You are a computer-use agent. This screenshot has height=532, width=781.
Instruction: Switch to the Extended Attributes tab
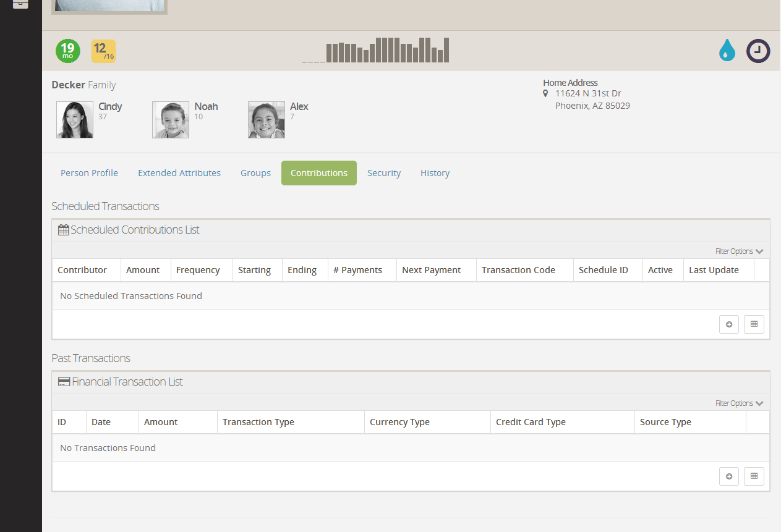[179, 173]
